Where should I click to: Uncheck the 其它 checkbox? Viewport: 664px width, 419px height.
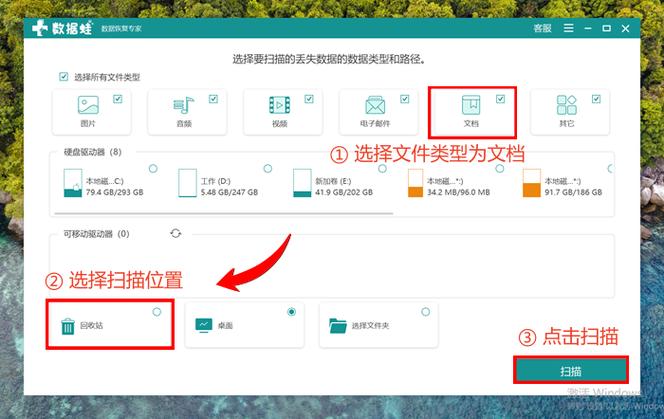point(596,99)
